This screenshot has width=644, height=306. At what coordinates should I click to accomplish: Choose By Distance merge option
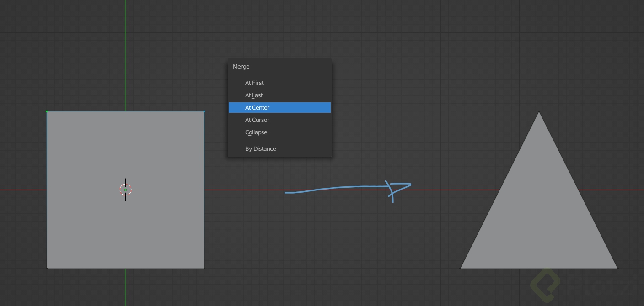(x=279, y=149)
